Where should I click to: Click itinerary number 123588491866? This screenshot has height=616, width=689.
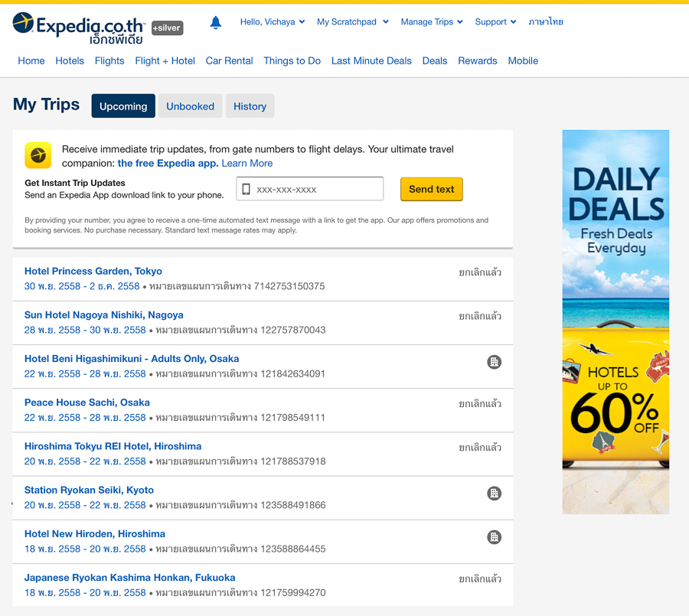tap(293, 505)
